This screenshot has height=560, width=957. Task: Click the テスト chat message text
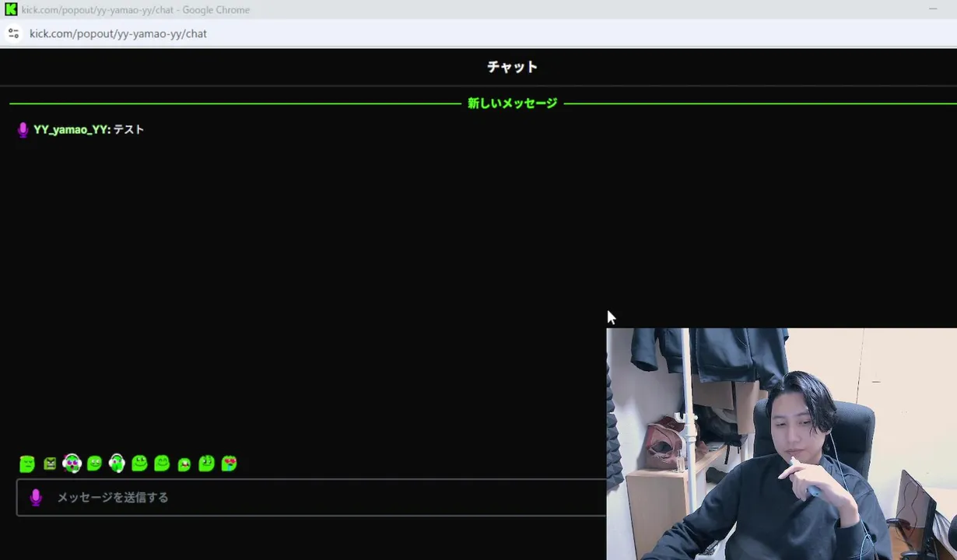128,130
